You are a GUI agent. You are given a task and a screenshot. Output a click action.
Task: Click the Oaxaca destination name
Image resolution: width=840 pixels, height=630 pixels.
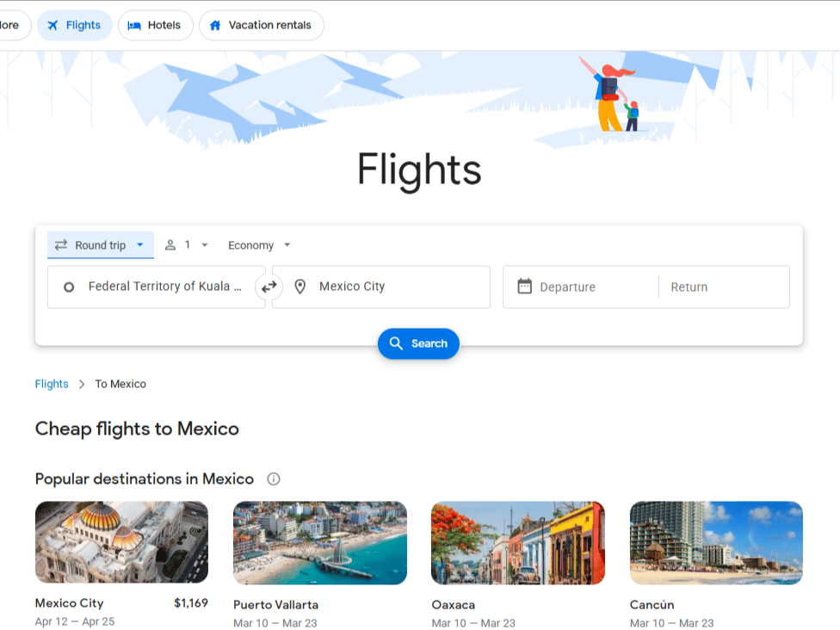454,605
